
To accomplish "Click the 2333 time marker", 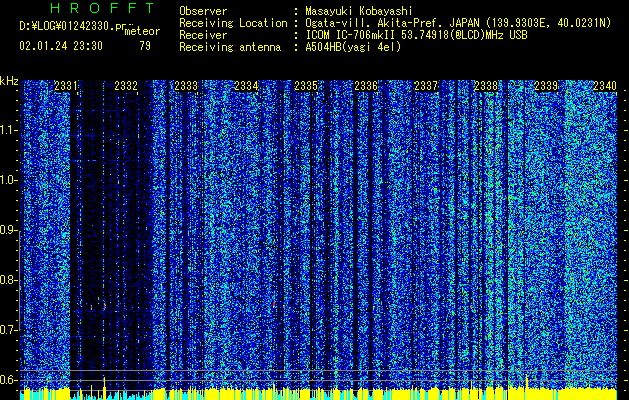I will tap(186, 86).
